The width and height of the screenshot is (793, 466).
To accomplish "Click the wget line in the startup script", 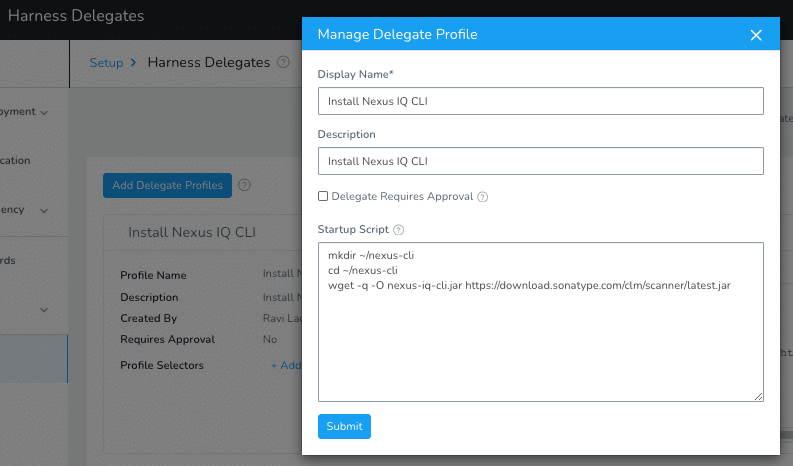I will coord(529,285).
